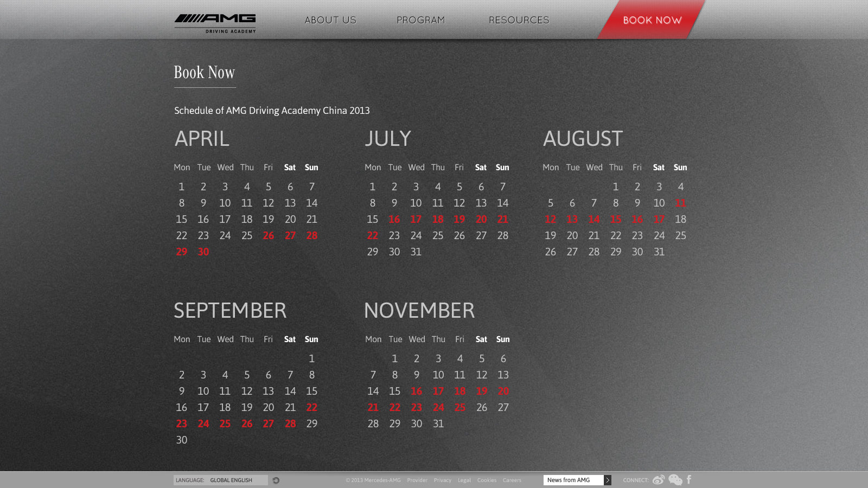Open the WeChat social icon
This screenshot has height=488, width=868.
pos(675,480)
